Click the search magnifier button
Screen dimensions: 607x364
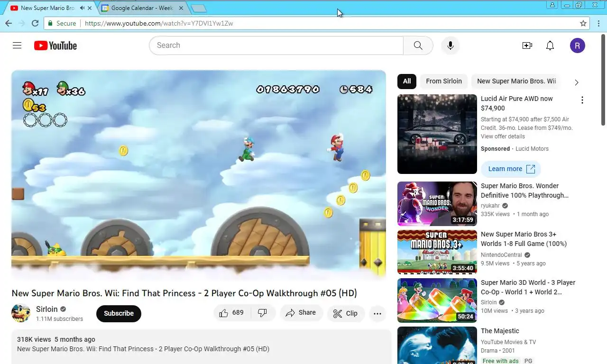coord(418,45)
